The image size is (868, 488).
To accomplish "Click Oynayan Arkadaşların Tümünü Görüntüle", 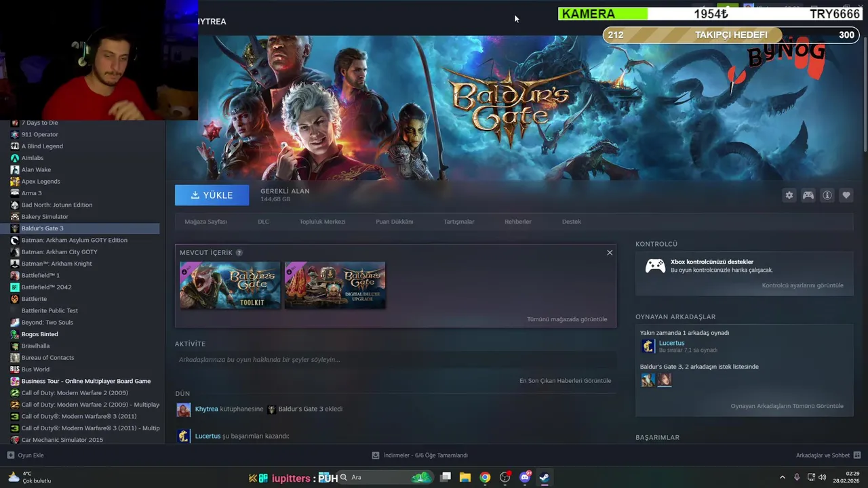I will click(x=787, y=406).
